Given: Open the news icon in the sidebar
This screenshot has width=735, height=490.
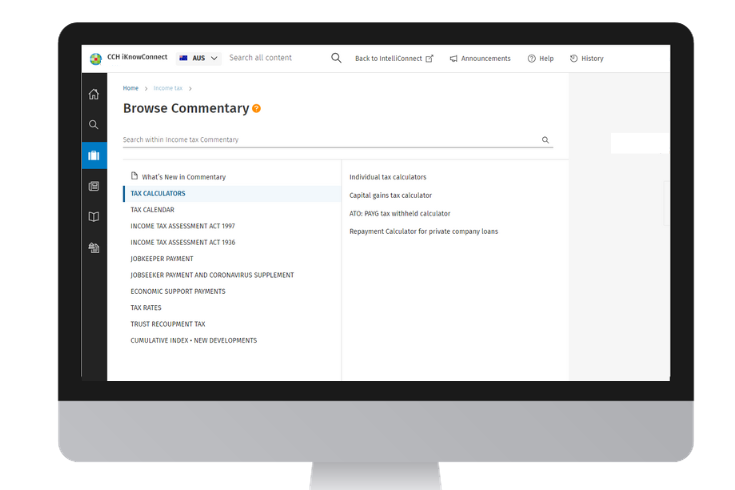Looking at the screenshot, I should point(94,186).
